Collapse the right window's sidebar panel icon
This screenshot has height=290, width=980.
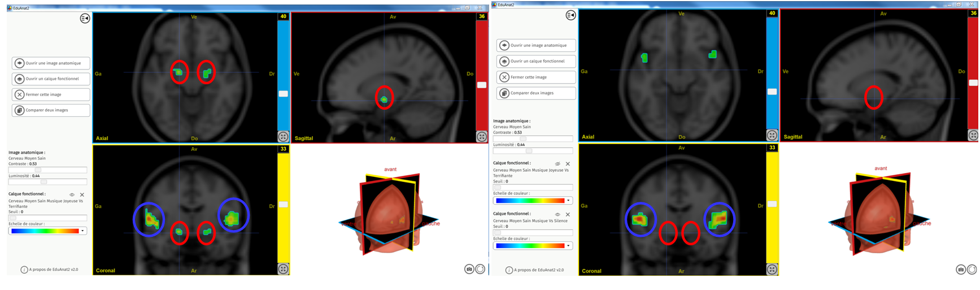(x=570, y=15)
